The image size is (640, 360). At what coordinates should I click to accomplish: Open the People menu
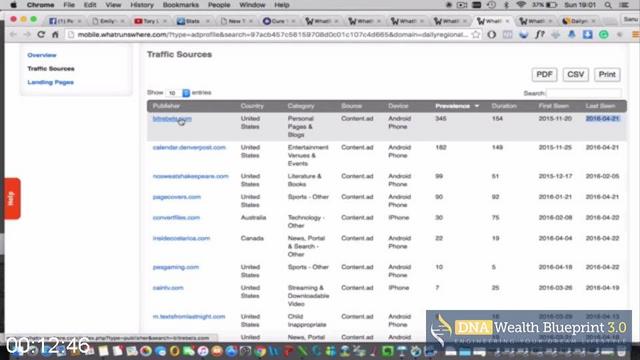pos(219,5)
